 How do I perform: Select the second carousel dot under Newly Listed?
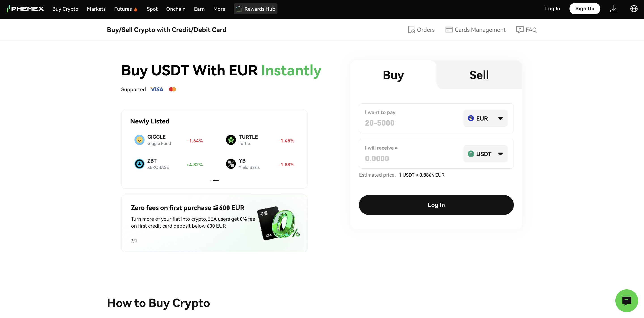[215, 181]
